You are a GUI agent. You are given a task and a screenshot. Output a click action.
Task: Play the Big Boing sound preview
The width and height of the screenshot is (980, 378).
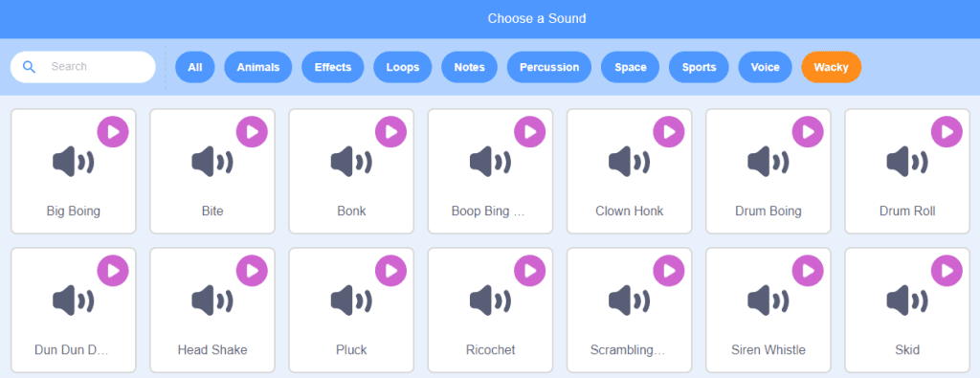coord(113,132)
